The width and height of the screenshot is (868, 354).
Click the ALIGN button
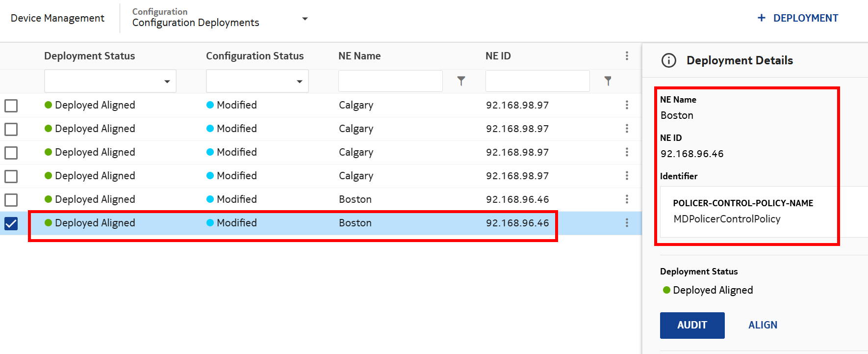763,325
